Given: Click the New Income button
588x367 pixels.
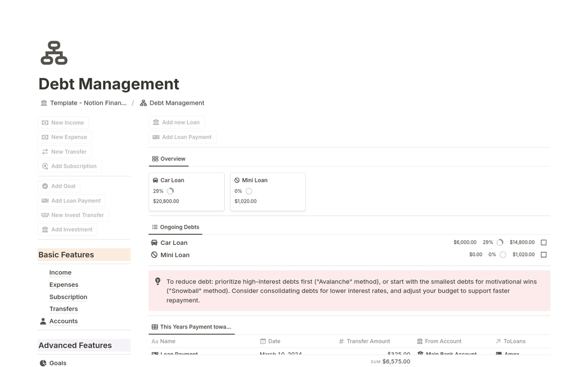Looking at the screenshot, I should tap(63, 123).
